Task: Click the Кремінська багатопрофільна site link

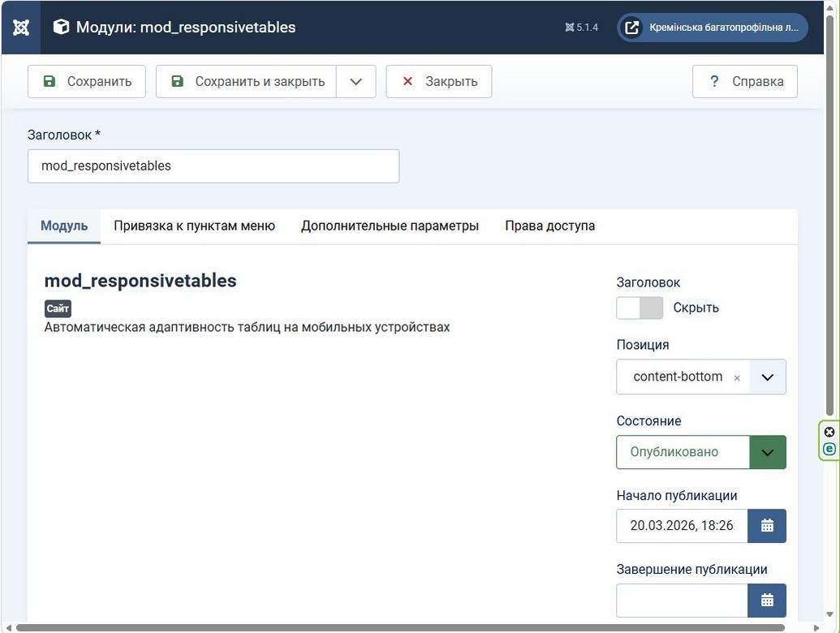Action: click(x=713, y=28)
